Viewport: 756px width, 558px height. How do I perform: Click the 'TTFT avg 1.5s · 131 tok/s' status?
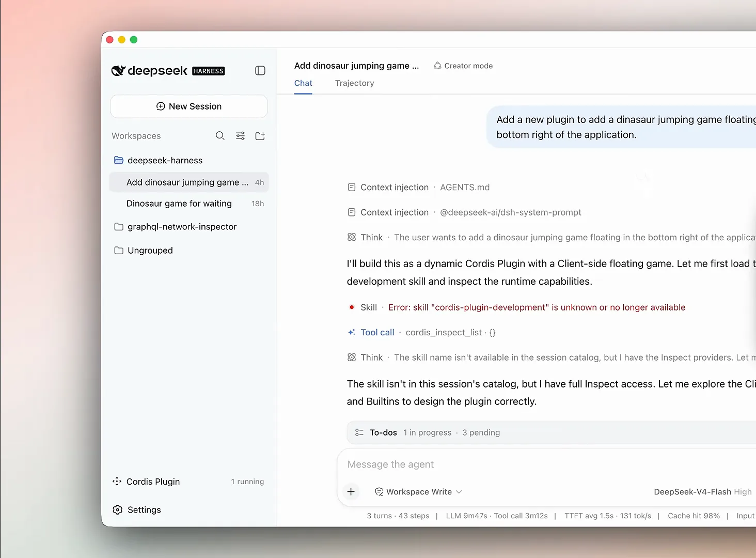pos(608,516)
